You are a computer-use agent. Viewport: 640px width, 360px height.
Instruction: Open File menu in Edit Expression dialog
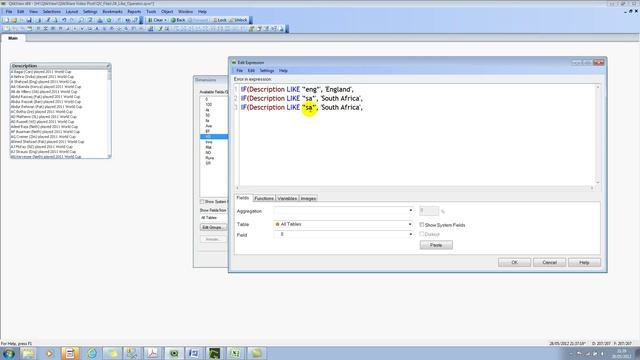click(x=240, y=71)
